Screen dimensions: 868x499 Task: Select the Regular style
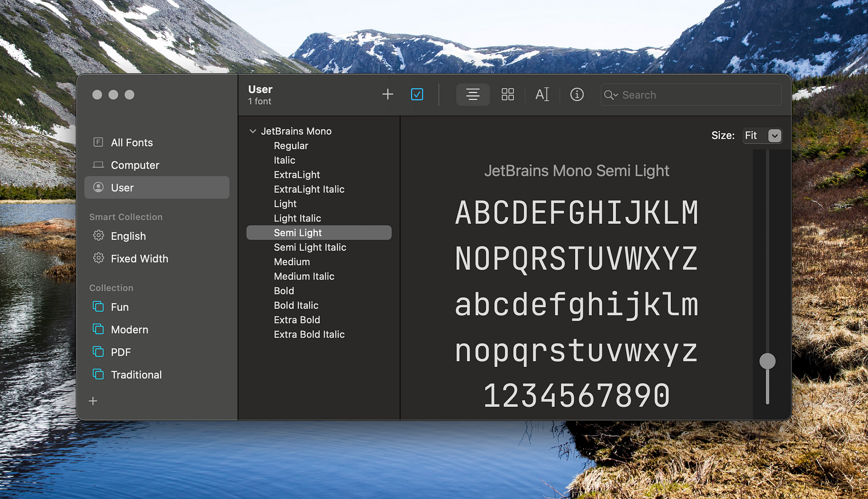coord(291,146)
